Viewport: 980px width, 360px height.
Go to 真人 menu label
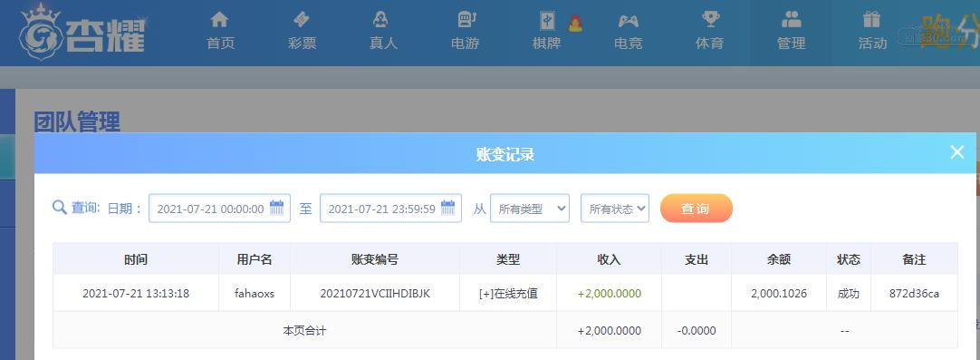point(383,44)
